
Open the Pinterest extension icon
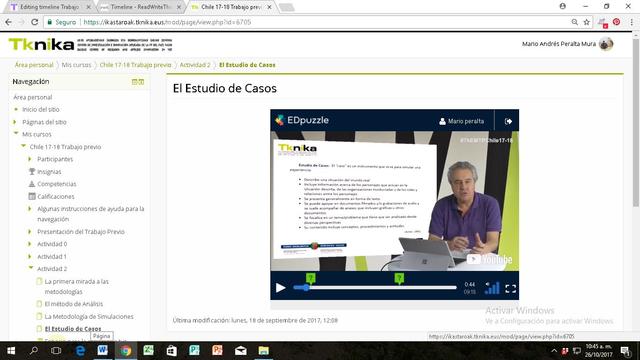[x=616, y=22]
